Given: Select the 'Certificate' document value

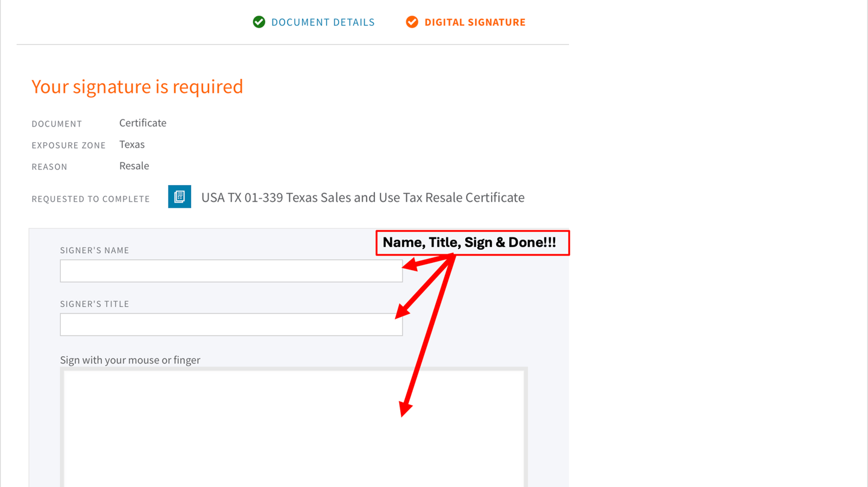Looking at the screenshot, I should [x=143, y=123].
